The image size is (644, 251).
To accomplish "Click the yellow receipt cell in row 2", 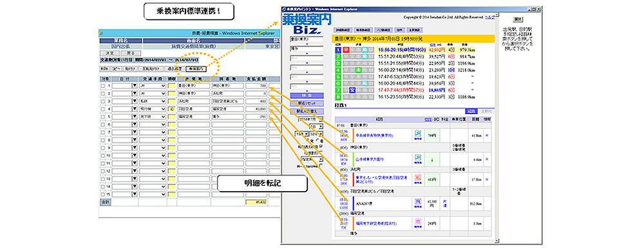I will [171, 94].
